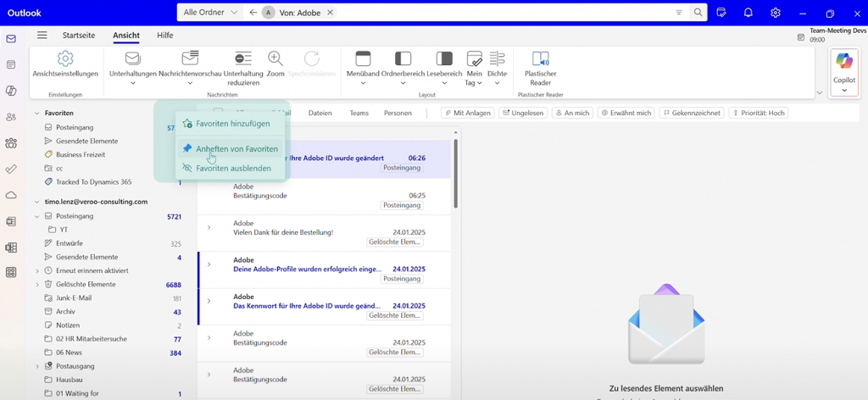Image resolution: width=868 pixels, height=400 pixels.
Task: Collapse the Favoriten section
Action: [37, 113]
